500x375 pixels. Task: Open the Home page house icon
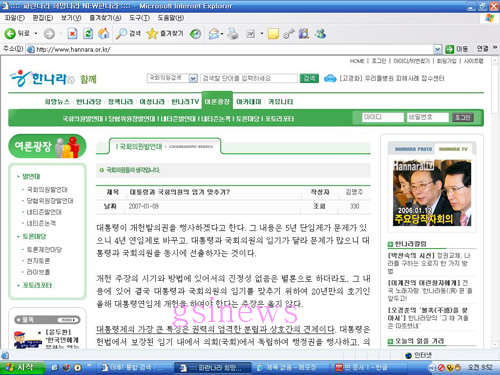coord(104,34)
